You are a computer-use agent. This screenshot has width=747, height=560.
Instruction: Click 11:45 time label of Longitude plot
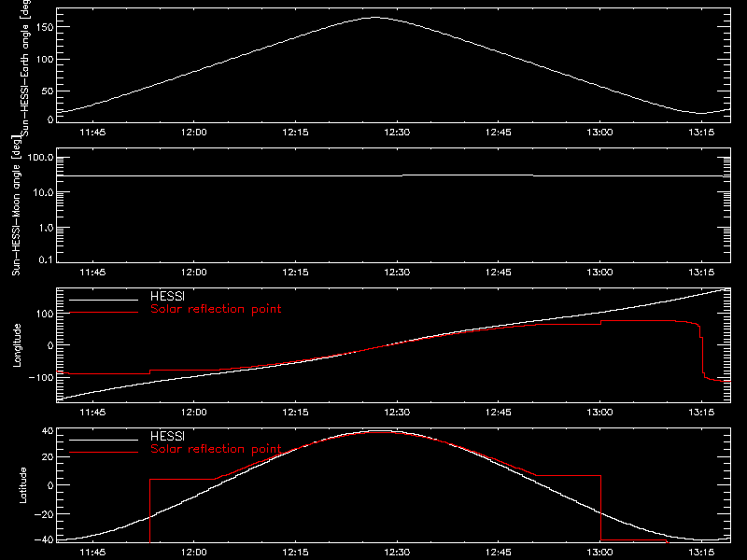(92, 413)
